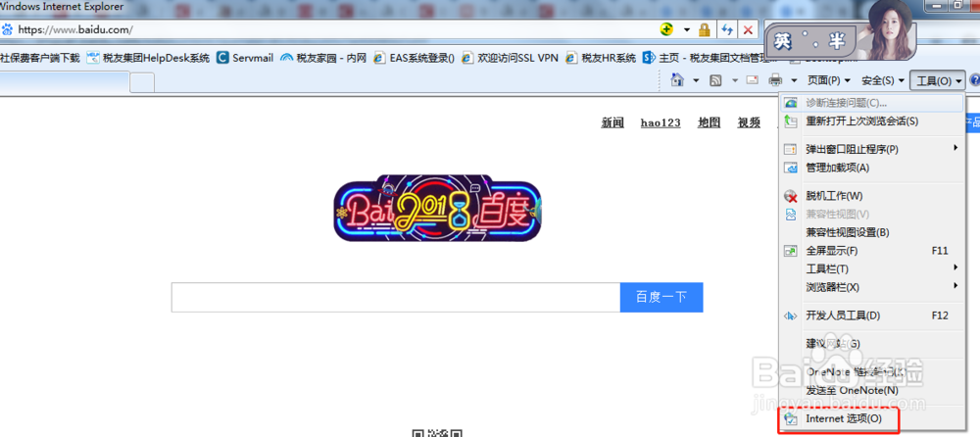Click the hao123 link
The width and height of the screenshot is (980, 437).
point(661,122)
